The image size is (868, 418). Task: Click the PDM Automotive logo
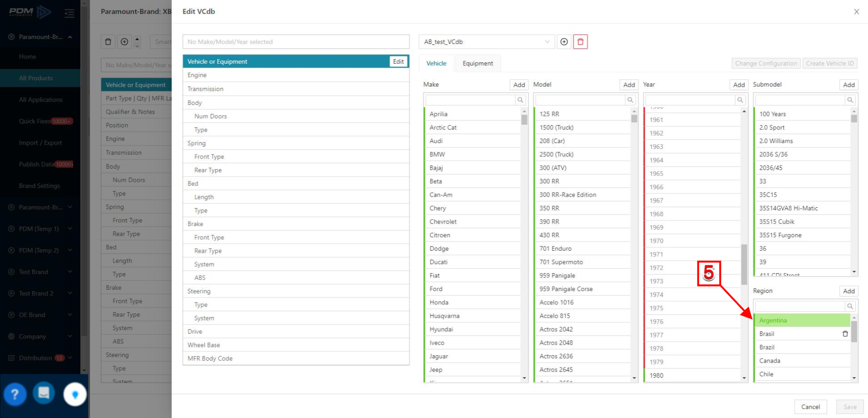(x=30, y=12)
